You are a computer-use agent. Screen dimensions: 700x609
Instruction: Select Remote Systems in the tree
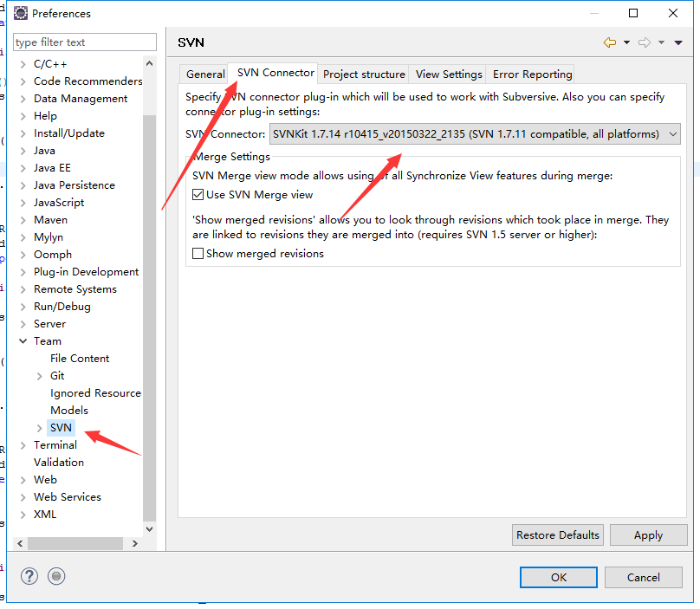(75, 289)
